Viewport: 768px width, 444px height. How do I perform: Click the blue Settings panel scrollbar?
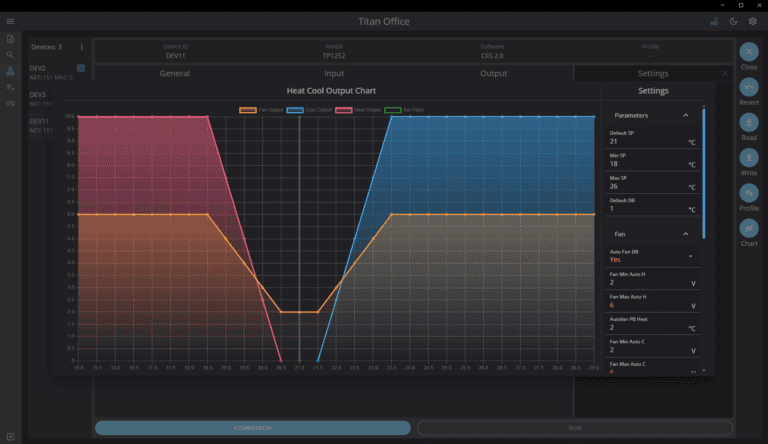pyautogui.click(x=704, y=173)
